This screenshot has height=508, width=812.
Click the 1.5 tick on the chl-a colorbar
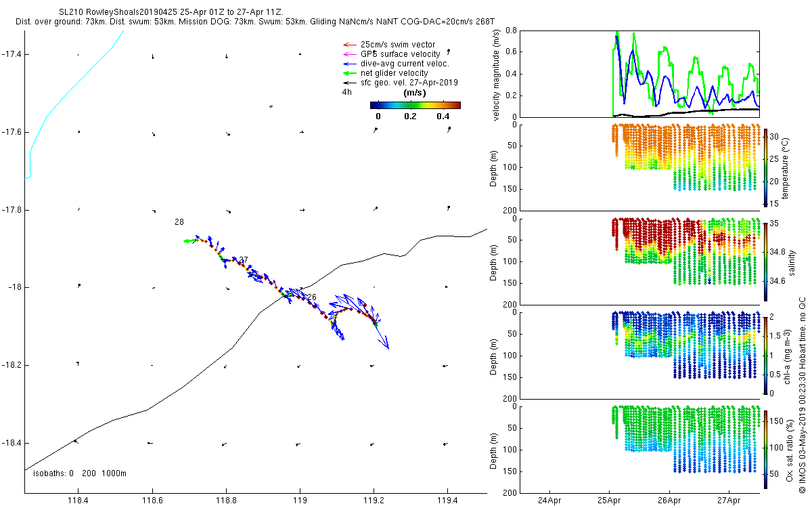click(776, 335)
